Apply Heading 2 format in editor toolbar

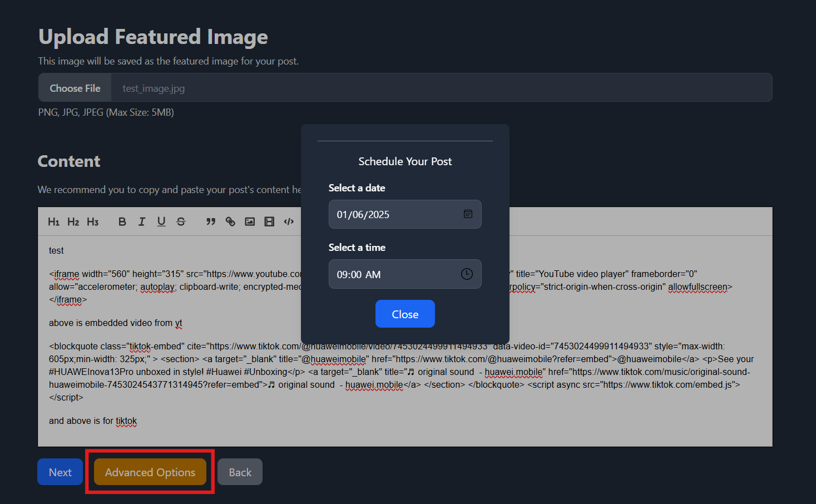73,222
